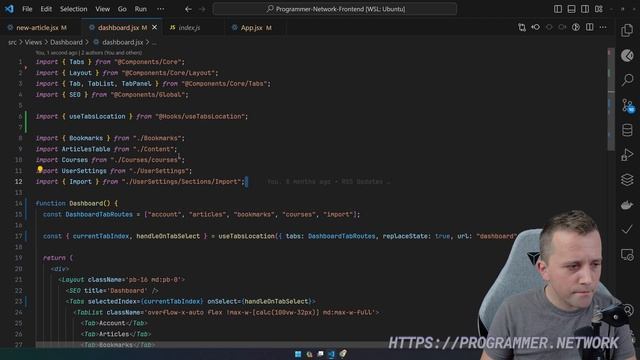Click "DashboardTabRoutes" on line 15

[99, 214]
